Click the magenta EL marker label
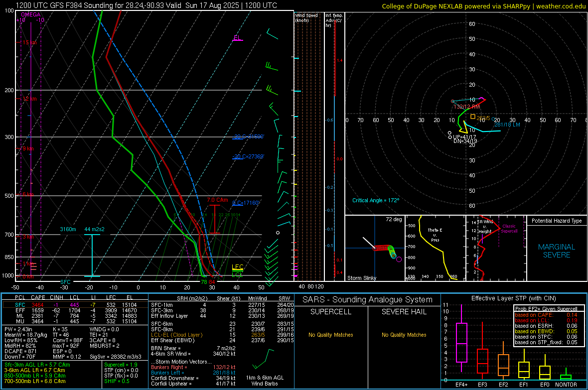 pos(237,37)
